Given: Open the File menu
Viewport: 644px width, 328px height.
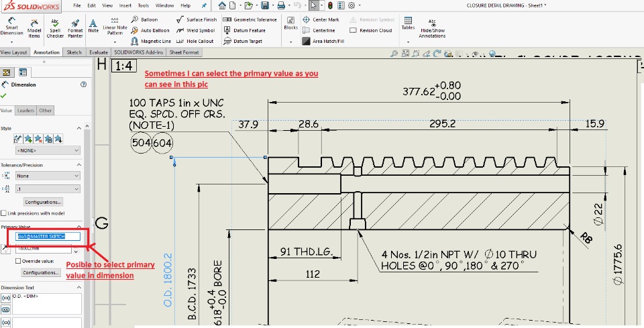Looking at the screenshot, I should [x=76, y=5].
